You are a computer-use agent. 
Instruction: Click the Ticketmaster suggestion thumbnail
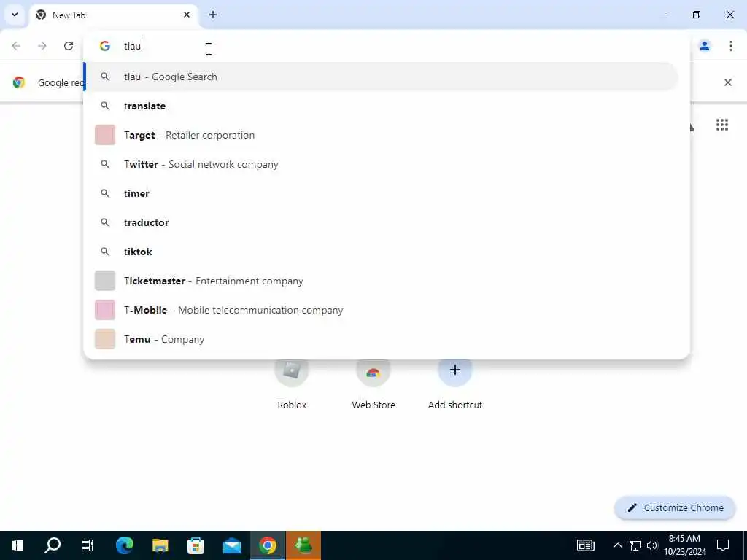click(x=105, y=281)
